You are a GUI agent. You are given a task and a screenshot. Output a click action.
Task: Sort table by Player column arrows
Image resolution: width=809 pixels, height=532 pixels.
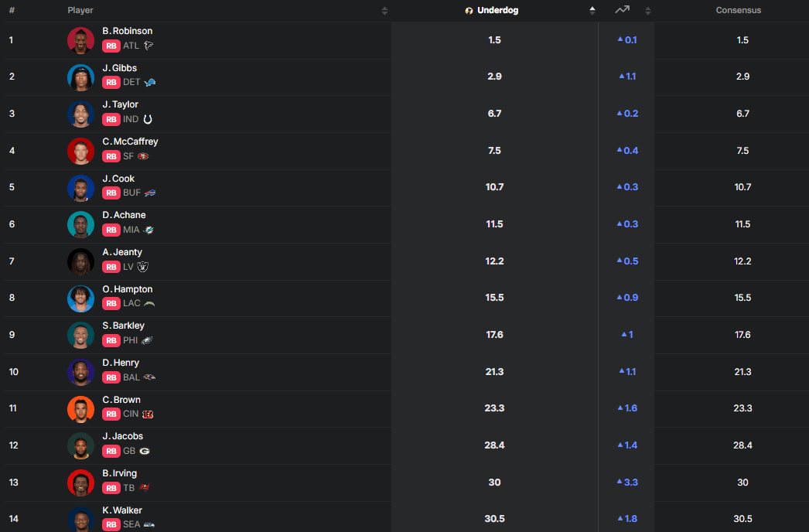(384, 11)
